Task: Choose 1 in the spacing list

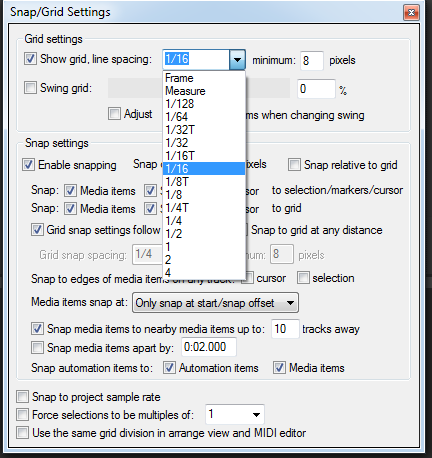Action: click(x=204, y=247)
